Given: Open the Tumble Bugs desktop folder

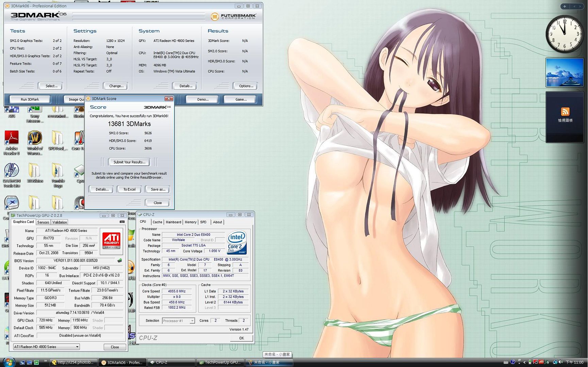Looking at the screenshot, I should (x=58, y=175).
